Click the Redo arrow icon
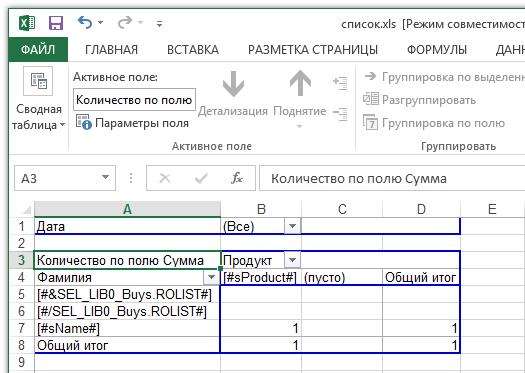Image resolution: width=525 pixels, height=373 pixels. coord(125,23)
